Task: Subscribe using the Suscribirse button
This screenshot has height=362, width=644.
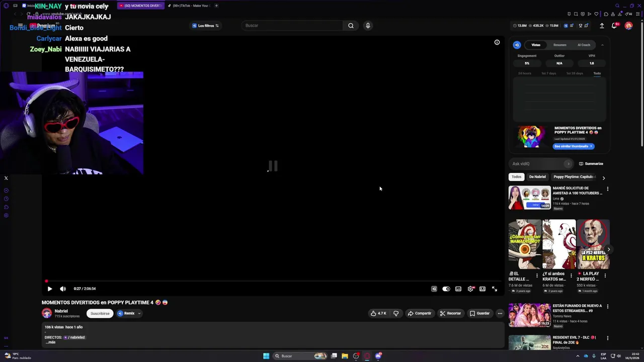Action: click(100, 313)
